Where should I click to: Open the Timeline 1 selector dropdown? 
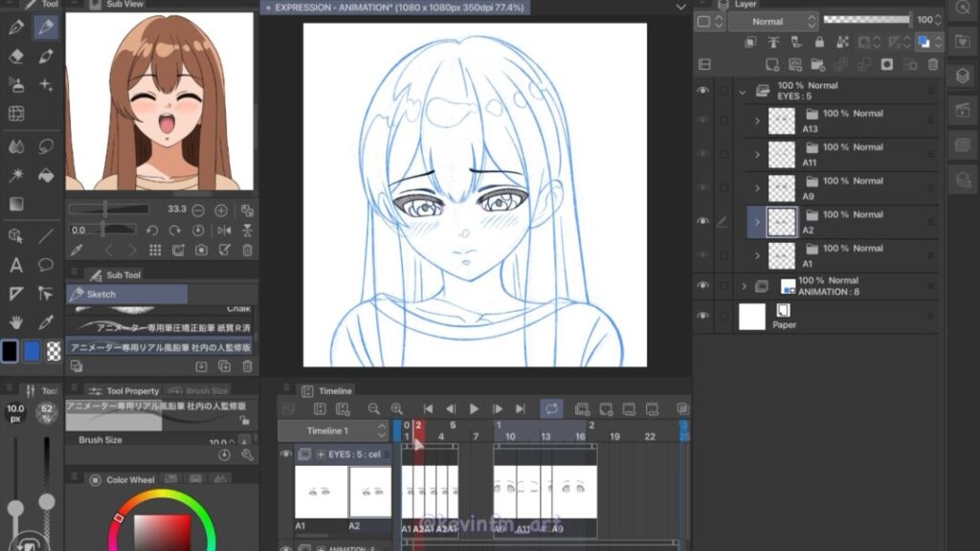coord(333,431)
